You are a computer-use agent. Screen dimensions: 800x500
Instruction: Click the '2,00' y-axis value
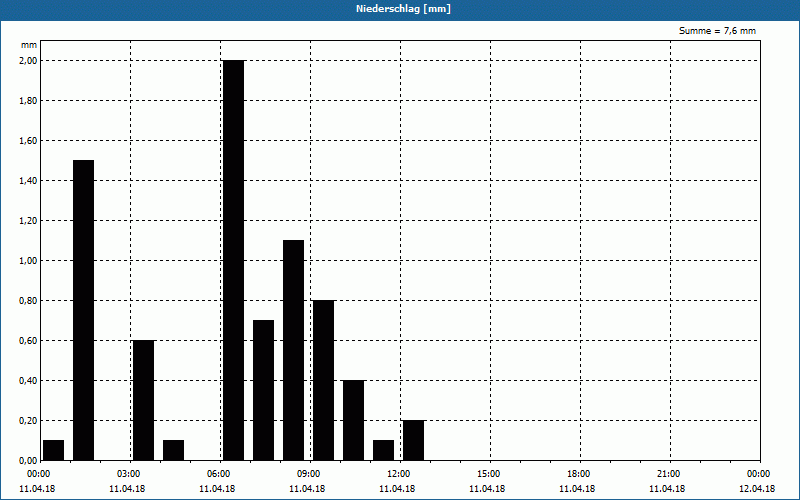click(29, 61)
